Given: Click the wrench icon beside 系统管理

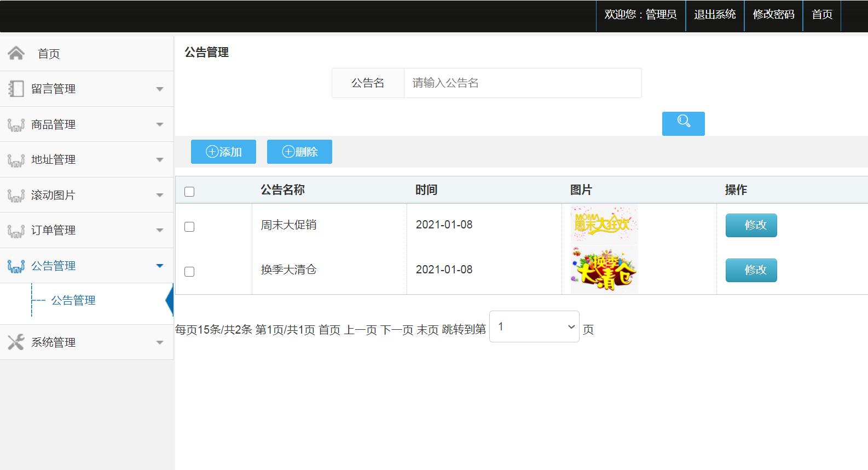Looking at the screenshot, I should [16, 342].
